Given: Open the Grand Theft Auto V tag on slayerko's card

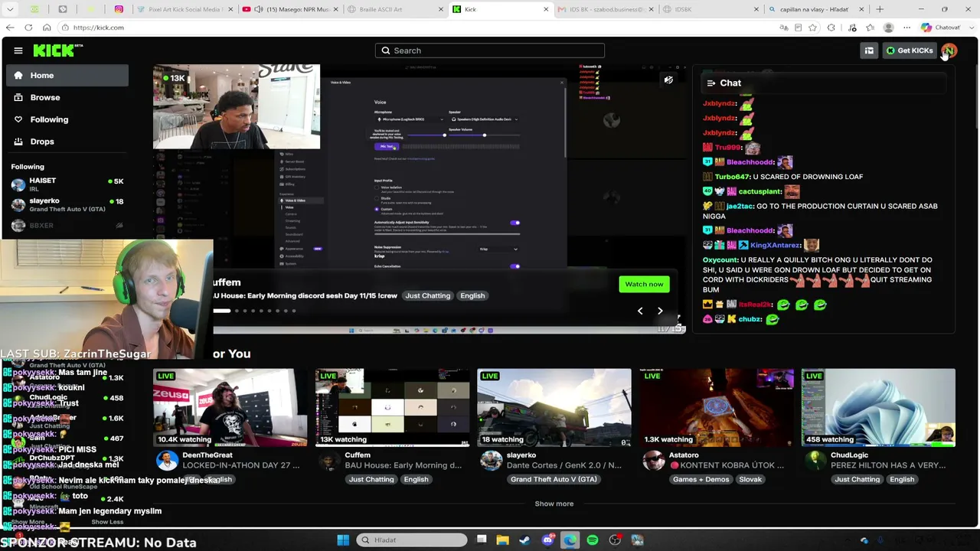Looking at the screenshot, I should [x=554, y=479].
